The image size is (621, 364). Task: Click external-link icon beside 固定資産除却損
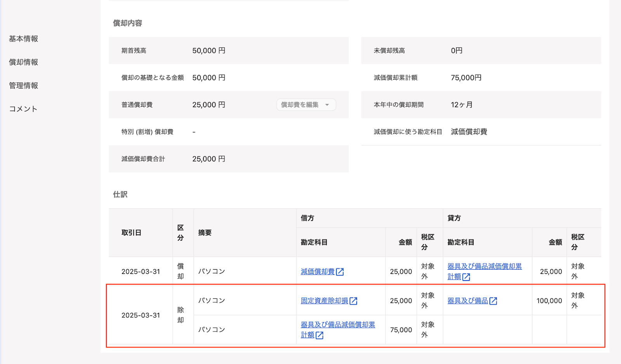pyautogui.click(x=354, y=301)
